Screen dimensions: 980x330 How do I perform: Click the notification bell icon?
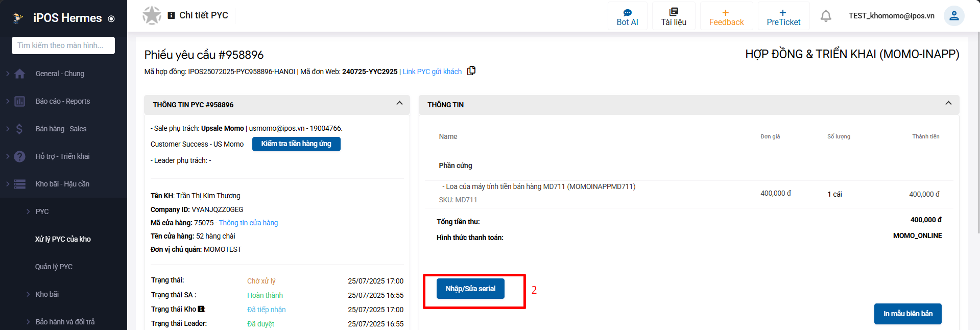(x=825, y=16)
